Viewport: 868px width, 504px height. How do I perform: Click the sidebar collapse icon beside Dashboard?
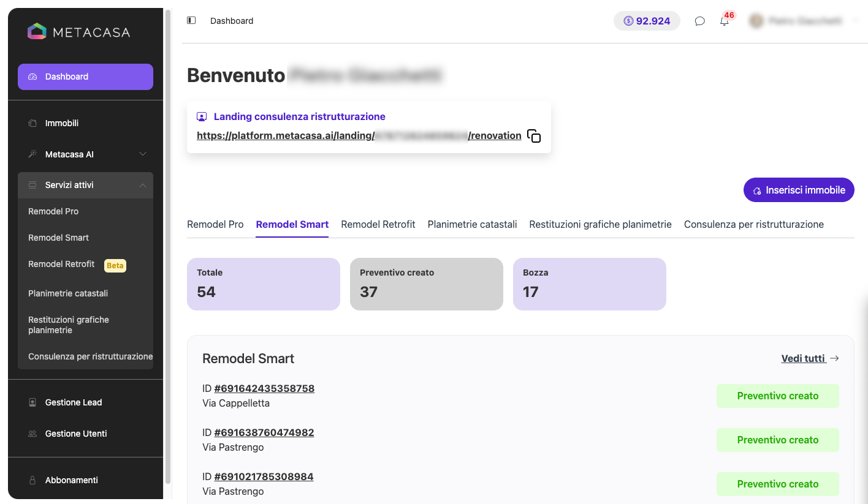191,20
